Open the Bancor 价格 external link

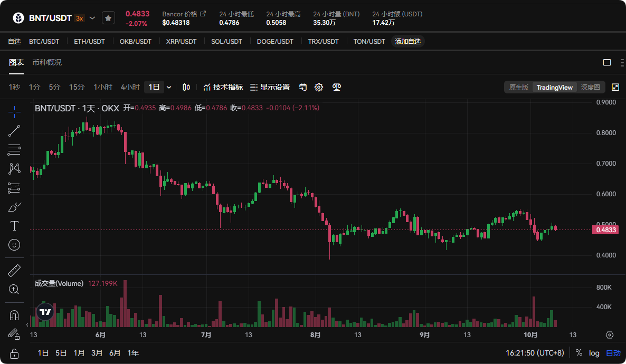click(203, 14)
